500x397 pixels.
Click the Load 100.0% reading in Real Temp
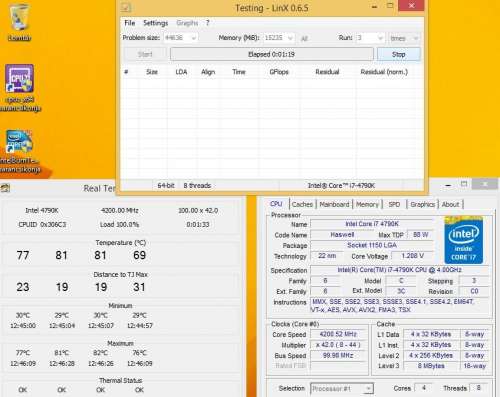119,225
